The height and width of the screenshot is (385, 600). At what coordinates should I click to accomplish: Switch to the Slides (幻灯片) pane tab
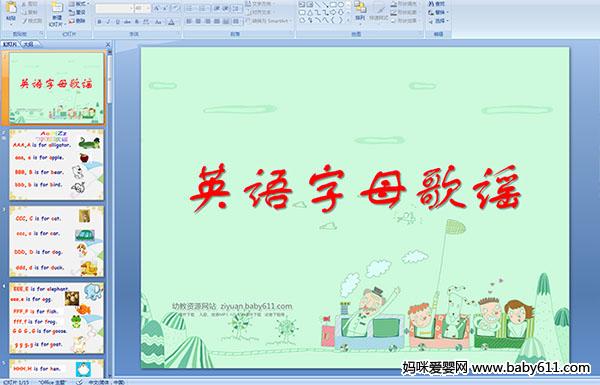click(x=10, y=44)
